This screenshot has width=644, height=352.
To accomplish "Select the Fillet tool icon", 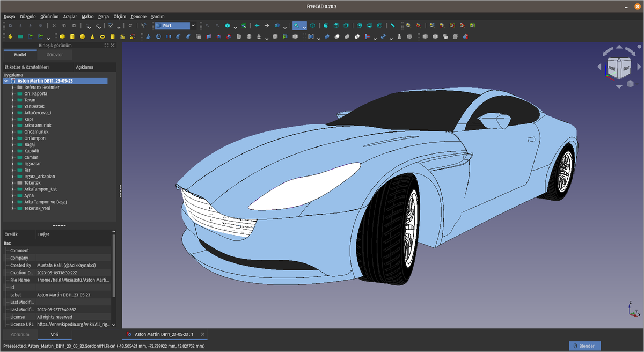I will 178,36.
